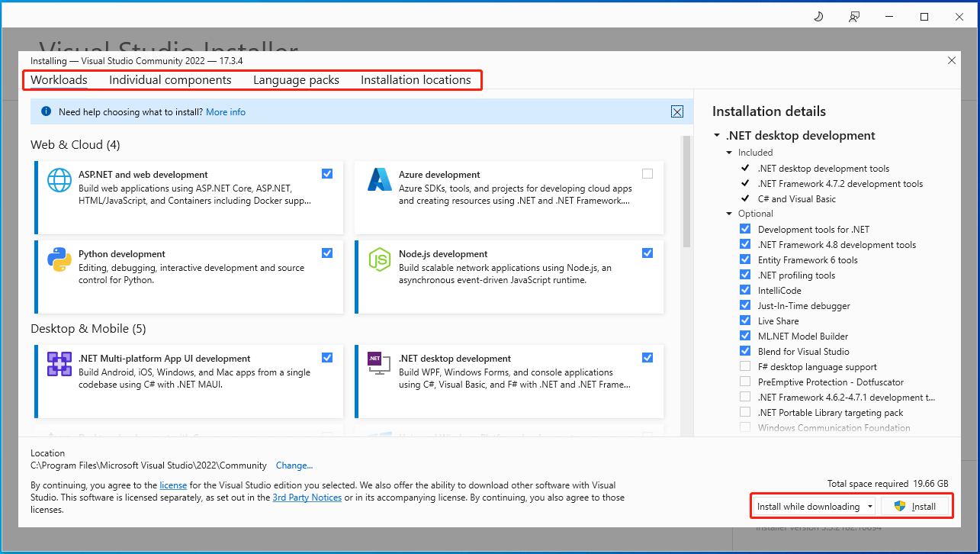Click the Web & Cloud (4) heading

pos(76,144)
